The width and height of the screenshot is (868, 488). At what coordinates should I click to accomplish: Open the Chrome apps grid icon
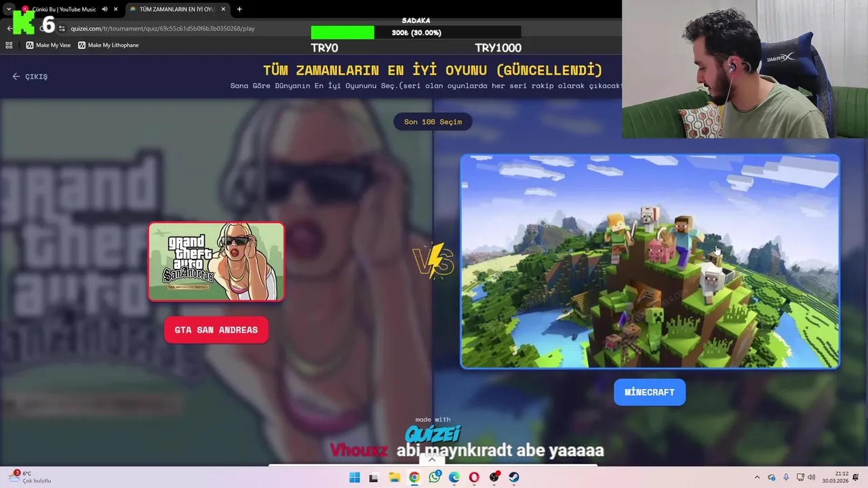9,45
